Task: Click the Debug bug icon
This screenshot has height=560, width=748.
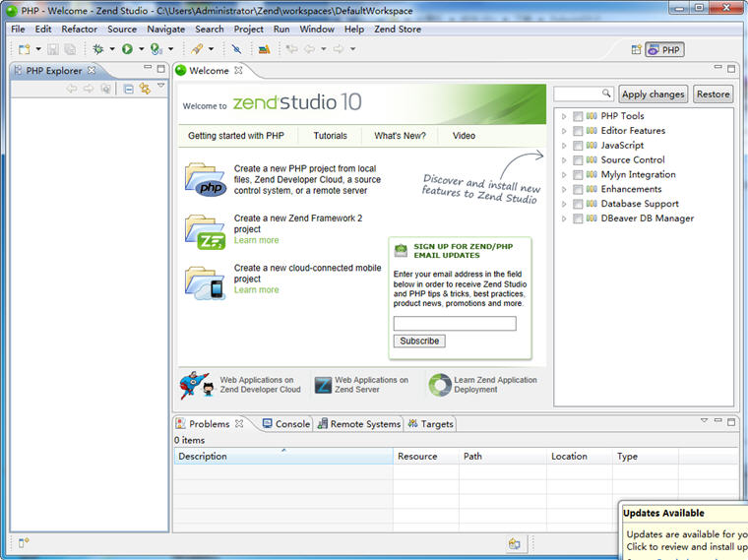Action: 97,49
